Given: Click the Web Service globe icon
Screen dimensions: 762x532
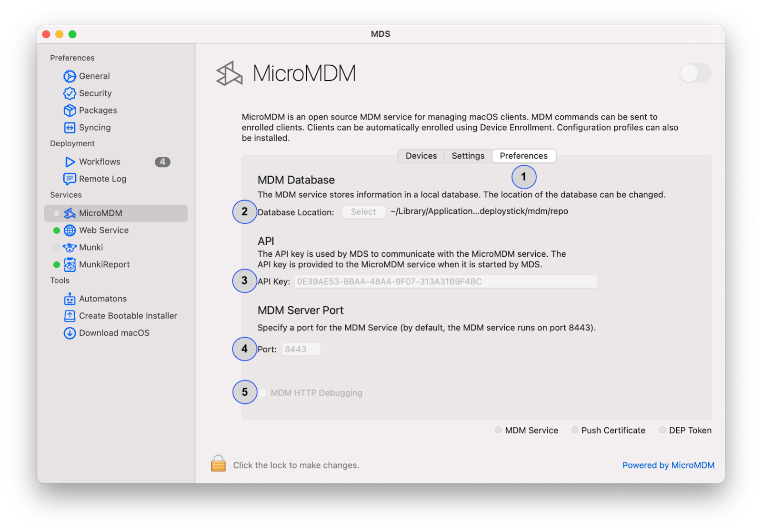Looking at the screenshot, I should pyautogui.click(x=70, y=231).
